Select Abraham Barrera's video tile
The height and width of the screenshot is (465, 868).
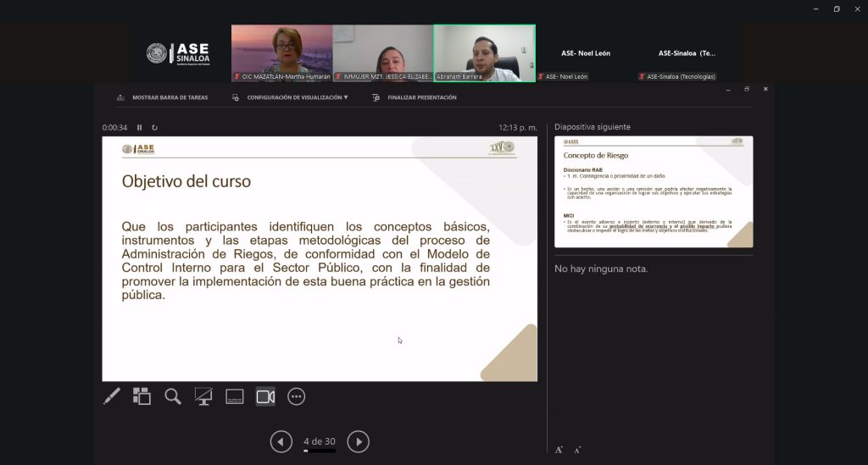coord(484,53)
